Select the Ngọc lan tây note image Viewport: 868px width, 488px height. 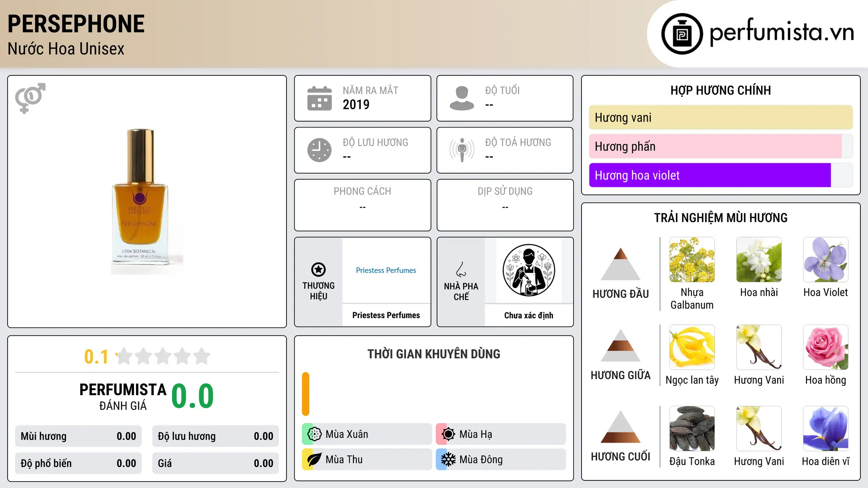coord(692,347)
